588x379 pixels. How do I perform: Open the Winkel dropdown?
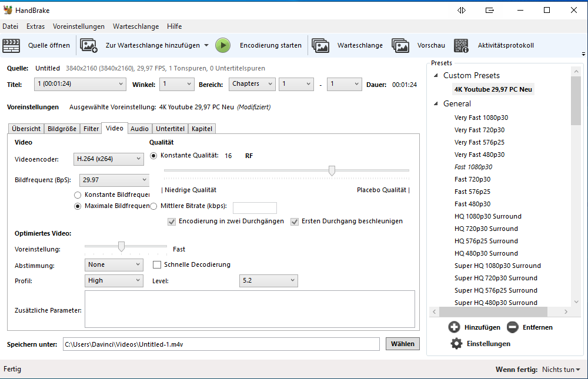pyautogui.click(x=176, y=84)
